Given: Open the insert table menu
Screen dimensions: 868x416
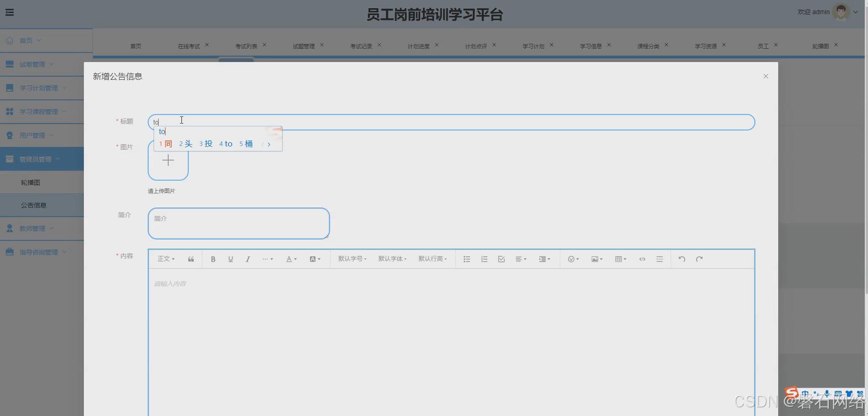Looking at the screenshot, I should (x=621, y=259).
